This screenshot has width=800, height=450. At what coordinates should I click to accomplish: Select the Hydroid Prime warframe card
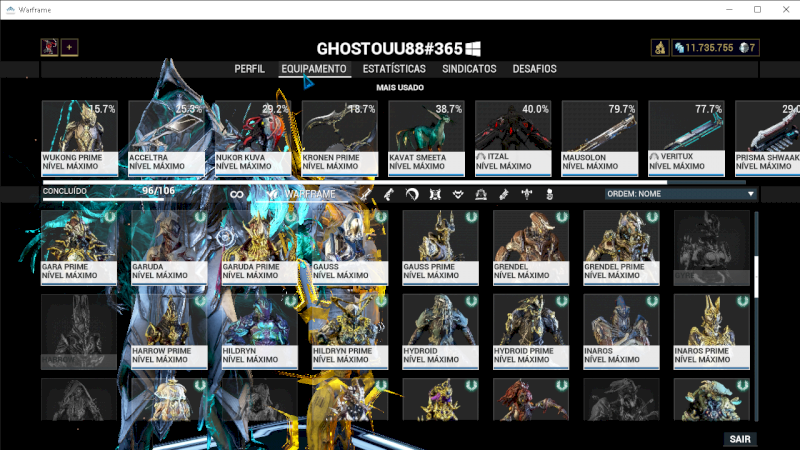tap(531, 332)
